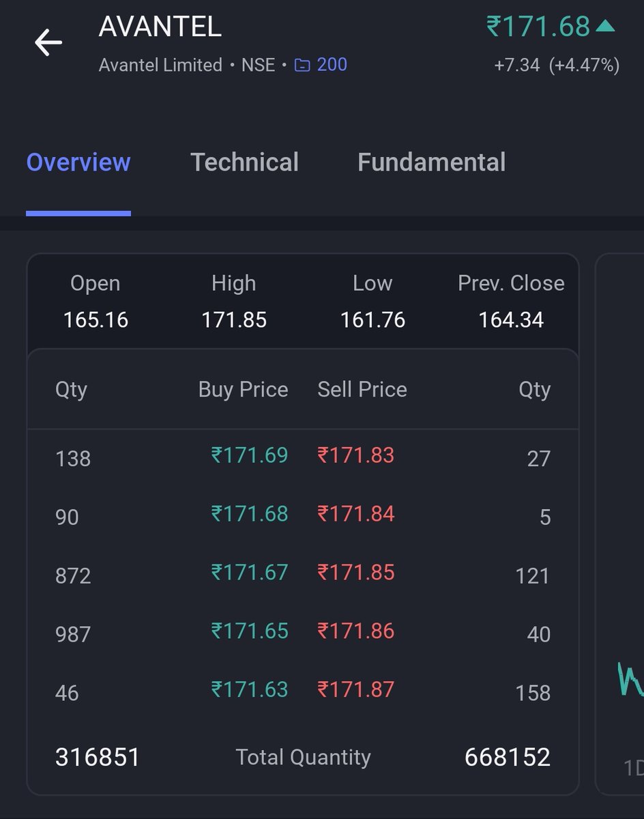Tap the Low value 161.76

point(372,320)
